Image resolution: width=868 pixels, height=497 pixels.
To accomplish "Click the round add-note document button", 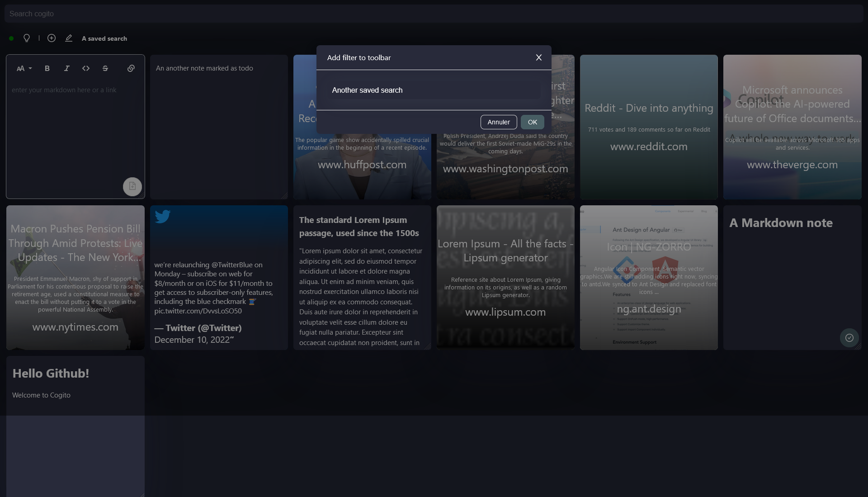I will pos(132,186).
